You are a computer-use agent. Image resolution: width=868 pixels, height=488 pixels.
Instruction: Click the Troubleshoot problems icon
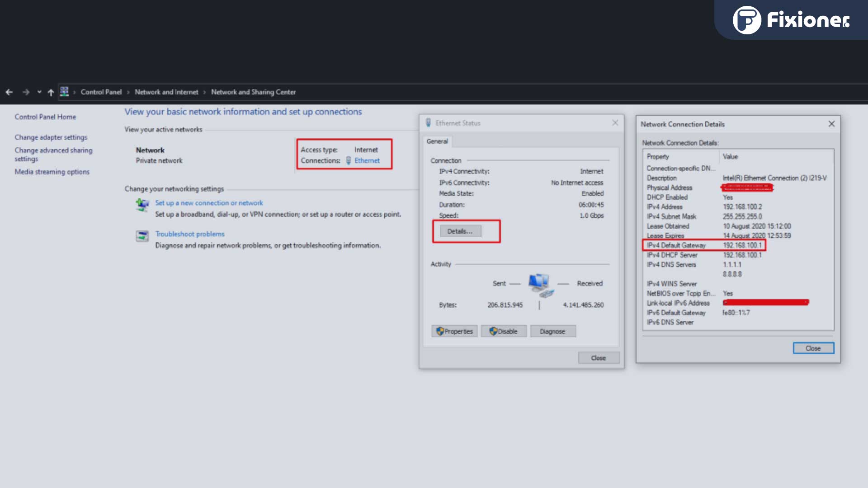pos(142,236)
